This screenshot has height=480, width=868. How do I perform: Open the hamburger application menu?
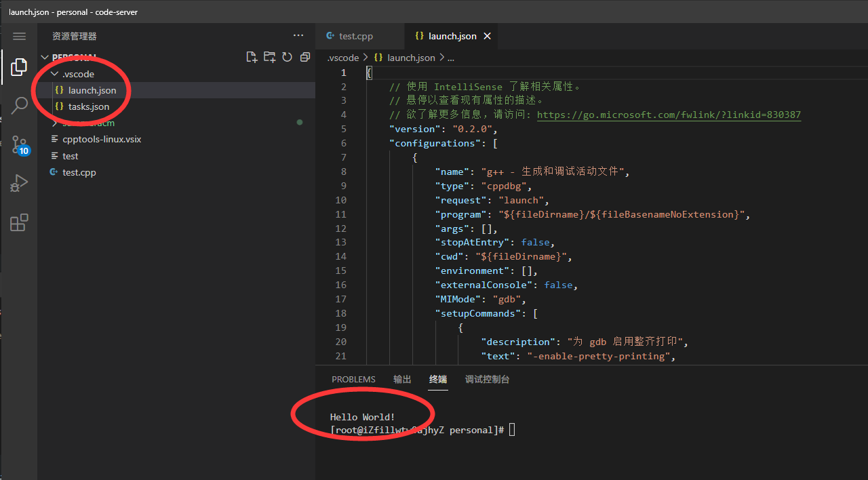pyautogui.click(x=19, y=36)
